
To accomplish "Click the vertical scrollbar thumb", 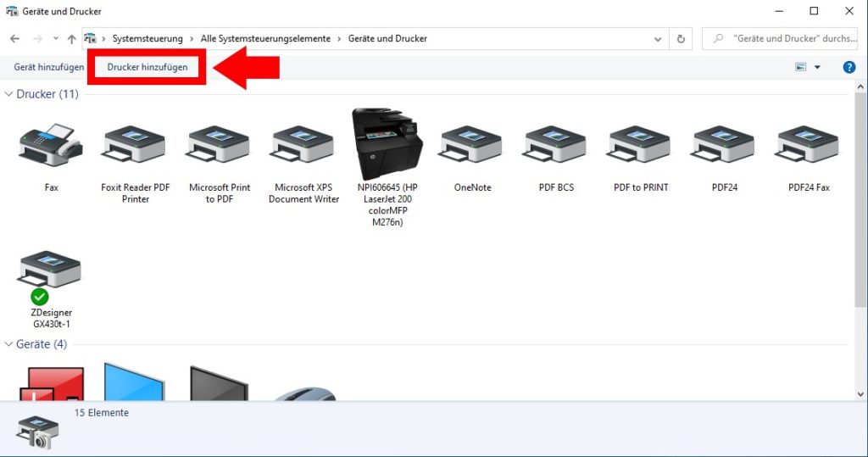I will [x=860, y=199].
